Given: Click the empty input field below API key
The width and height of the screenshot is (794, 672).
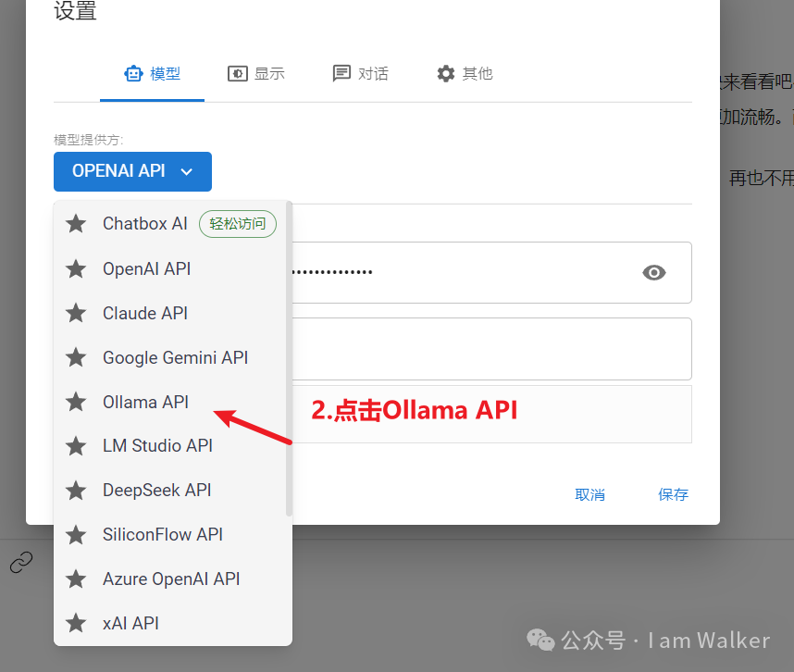Looking at the screenshot, I should tap(491, 349).
